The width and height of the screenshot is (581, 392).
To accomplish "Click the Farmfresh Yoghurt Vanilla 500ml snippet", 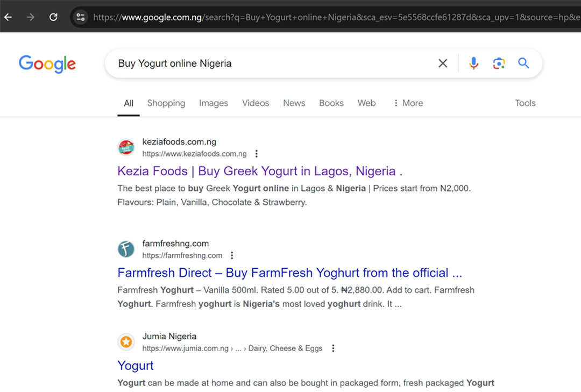I will pyautogui.click(x=296, y=297).
